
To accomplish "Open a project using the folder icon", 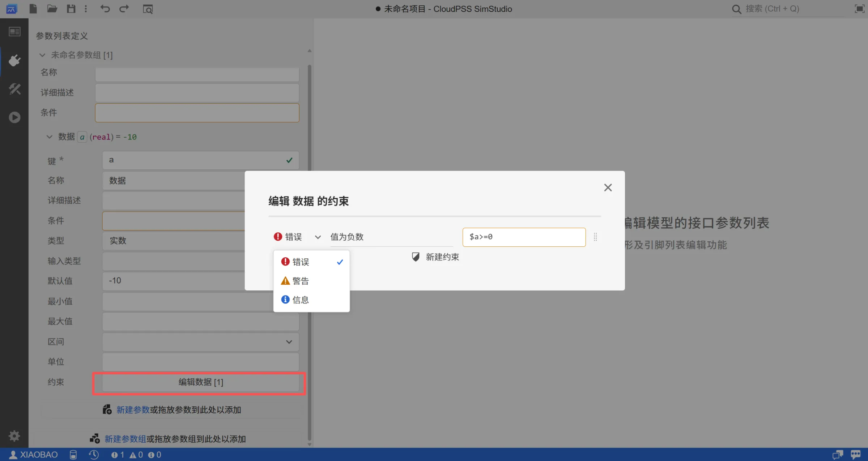I will pos(52,9).
